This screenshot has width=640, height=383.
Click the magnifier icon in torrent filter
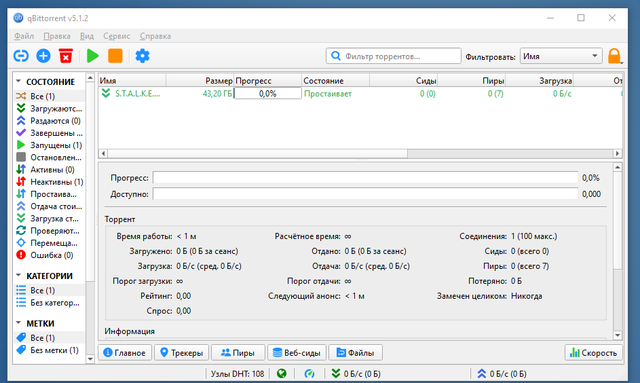point(336,56)
